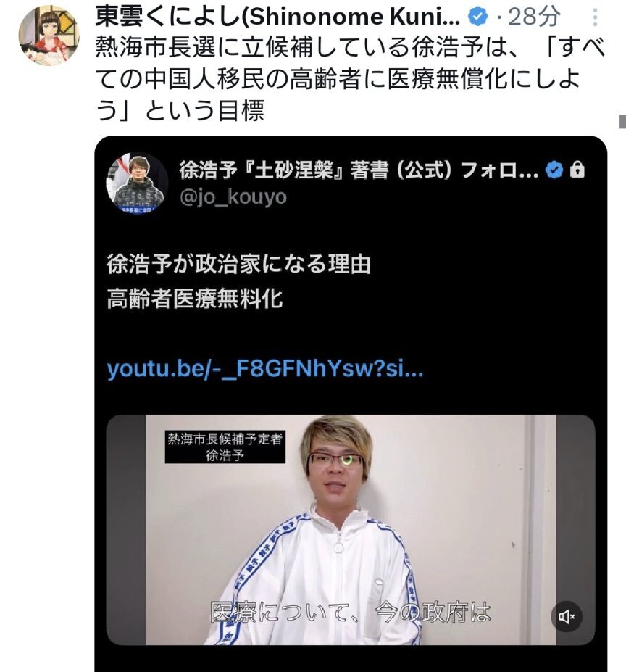The height and width of the screenshot is (672, 626).
Task: Open the quoted tweet card header area
Action: click(x=351, y=183)
